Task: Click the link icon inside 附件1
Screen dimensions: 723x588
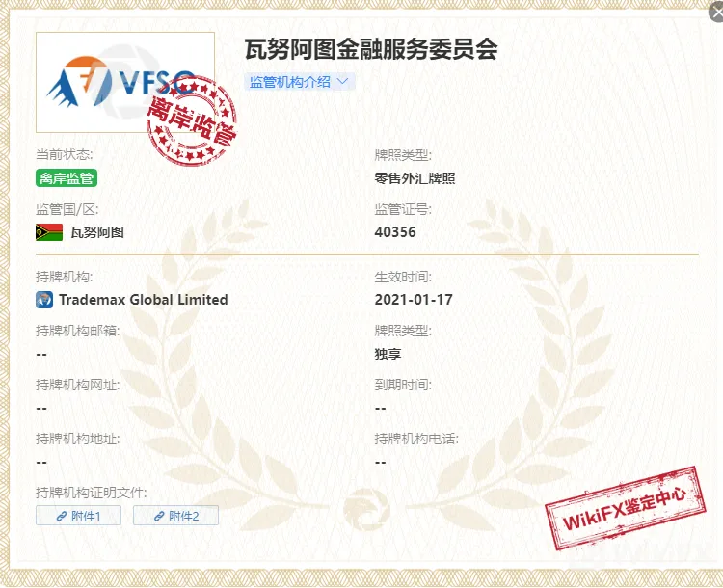Action: tap(62, 516)
